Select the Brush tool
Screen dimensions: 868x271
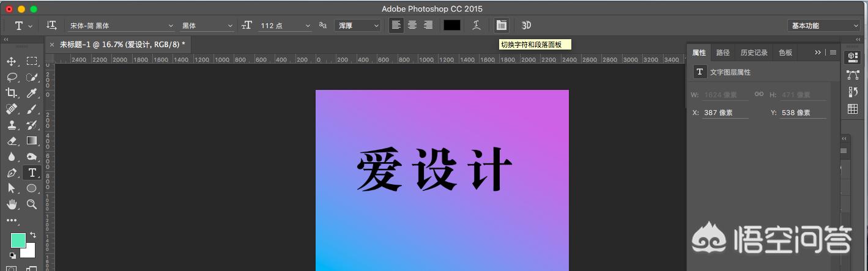pyautogui.click(x=32, y=109)
